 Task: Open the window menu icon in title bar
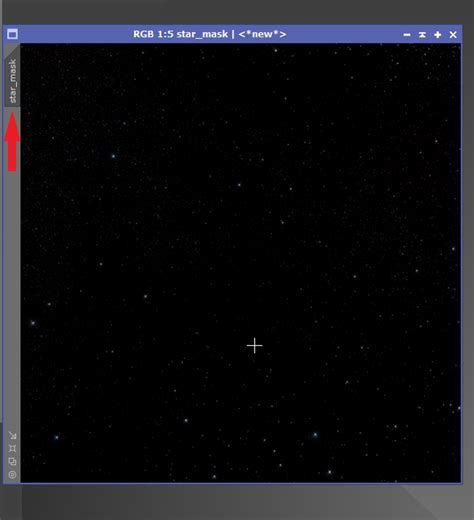pyautogui.click(x=12, y=34)
